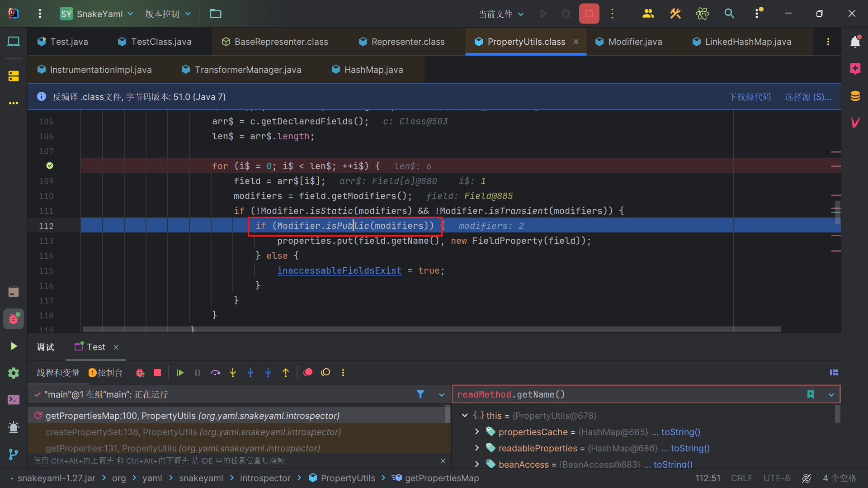The width and height of the screenshot is (868, 488).
Task: Toggle read-only indicator in status bar
Action: click(807, 478)
